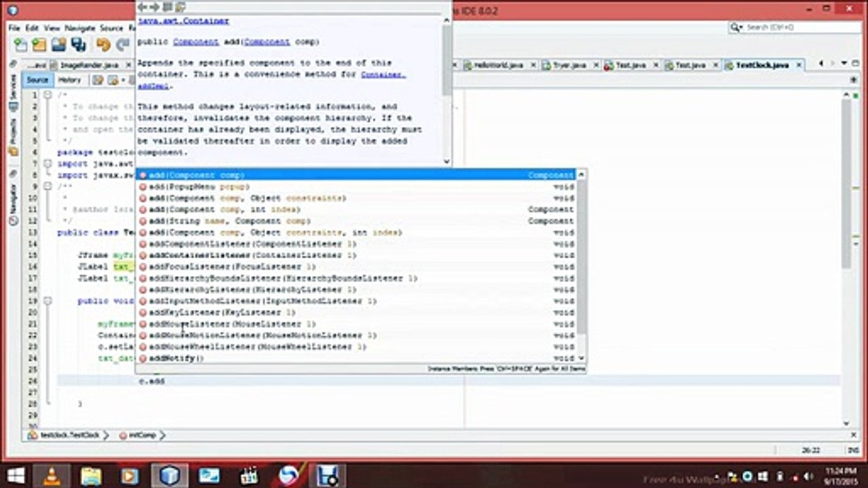Switch to the History view
Viewport: 868px width, 488px height.
click(x=69, y=80)
